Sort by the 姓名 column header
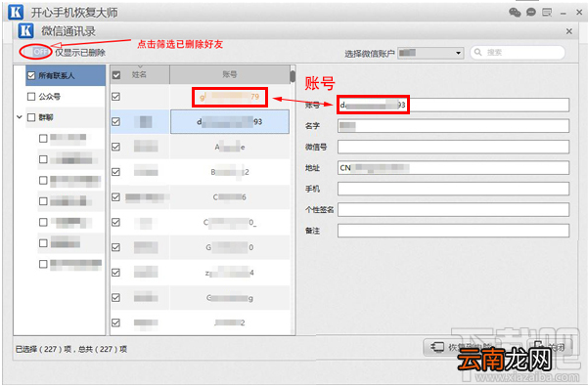 tap(139, 75)
